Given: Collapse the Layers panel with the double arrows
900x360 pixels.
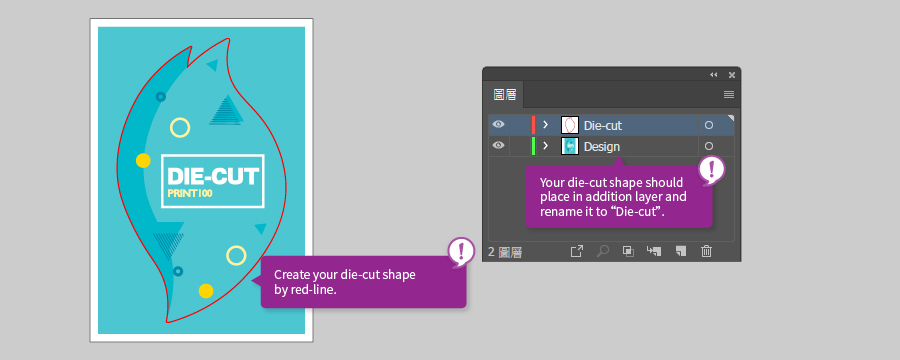Looking at the screenshot, I should tap(713, 75).
